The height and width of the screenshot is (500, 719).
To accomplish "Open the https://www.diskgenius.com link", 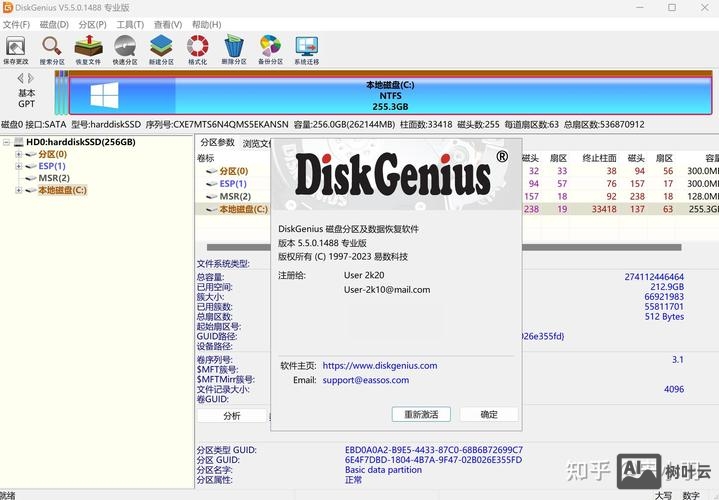I will click(380, 366).
